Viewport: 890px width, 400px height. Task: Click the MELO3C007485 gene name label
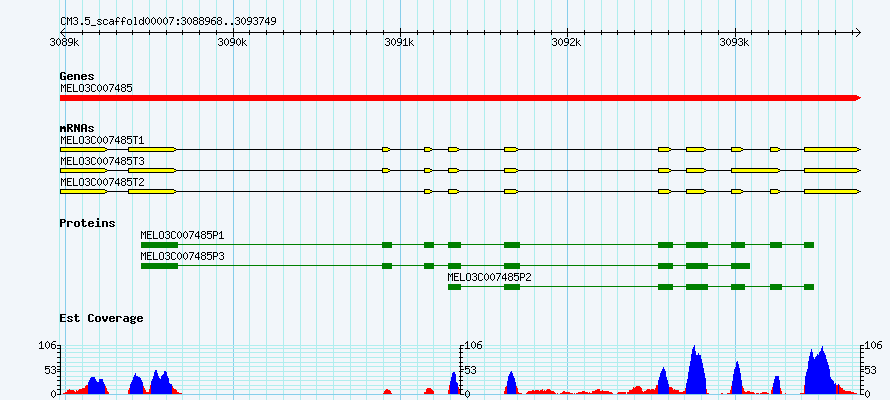(x=96, y=88)
